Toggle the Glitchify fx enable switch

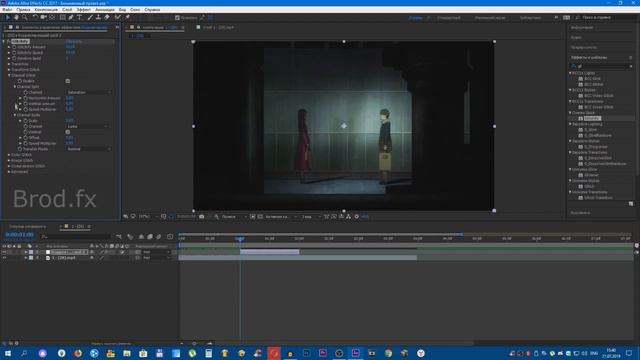click(x=9, y=41)
